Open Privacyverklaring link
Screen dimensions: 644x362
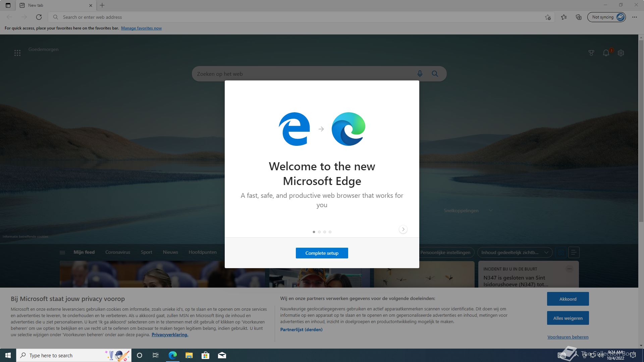tap(170, 335)
